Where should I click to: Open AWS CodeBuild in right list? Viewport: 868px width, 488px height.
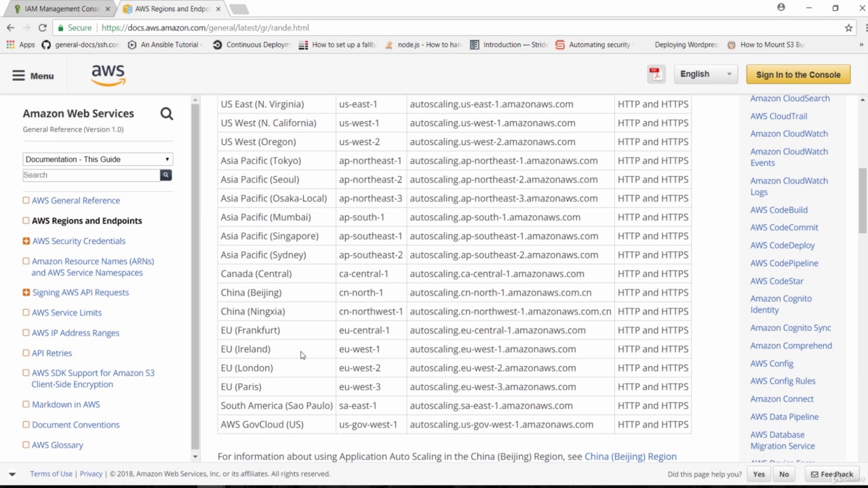pos(778,210)
